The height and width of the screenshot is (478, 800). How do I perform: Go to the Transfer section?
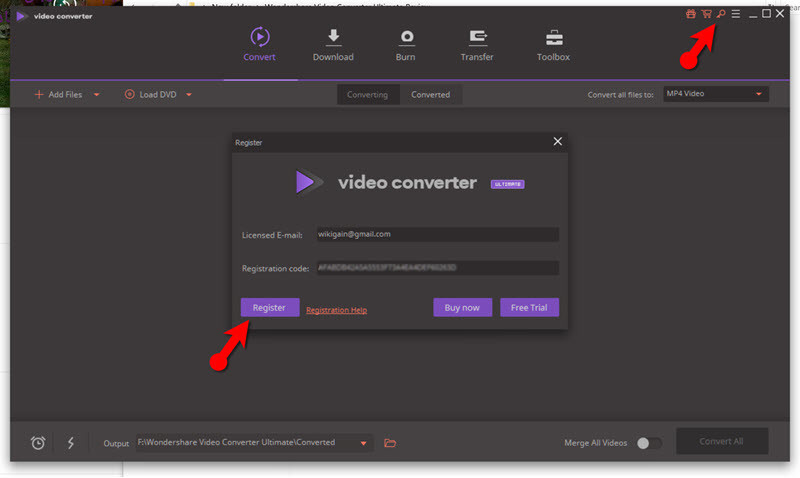pos(477,44)
